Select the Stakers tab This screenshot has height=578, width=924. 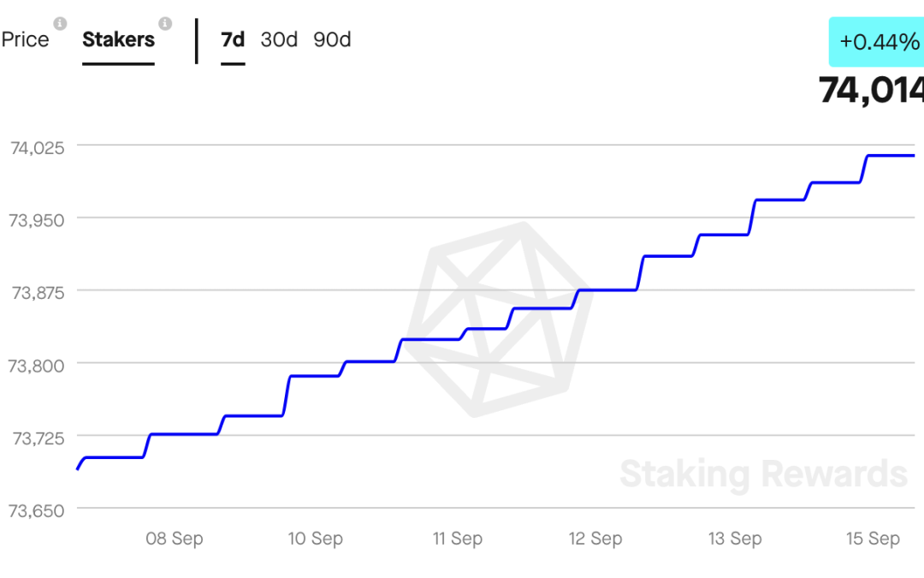[x=118, y=39]
